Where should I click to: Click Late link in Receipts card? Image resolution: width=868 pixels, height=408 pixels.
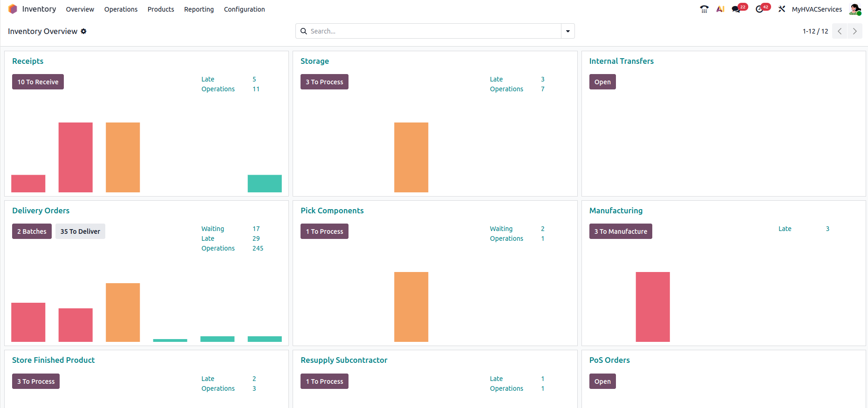(208, 79)
